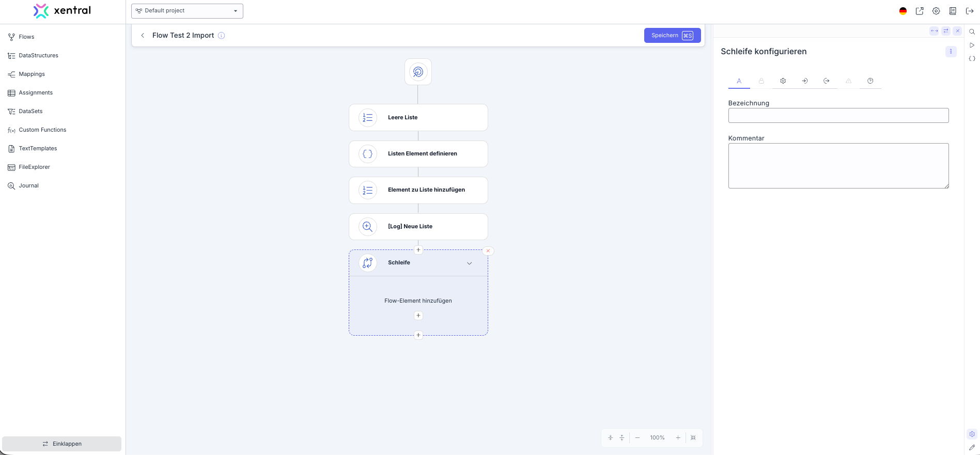Toggle config panel width with arrows icon
The image size is (980, 455).
pos(934,31)
